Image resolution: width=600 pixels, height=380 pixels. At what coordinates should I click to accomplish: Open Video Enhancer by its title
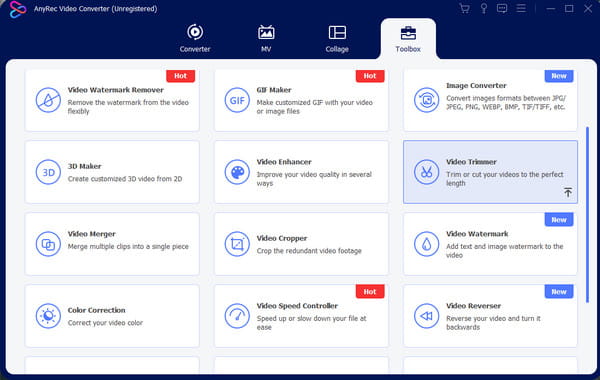click(284, 162)
